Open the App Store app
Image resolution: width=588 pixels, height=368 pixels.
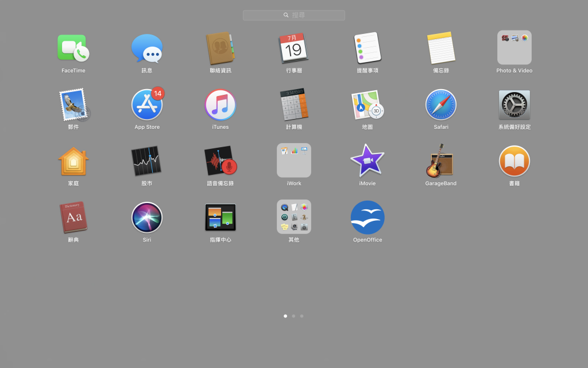[x=147, y=105]
